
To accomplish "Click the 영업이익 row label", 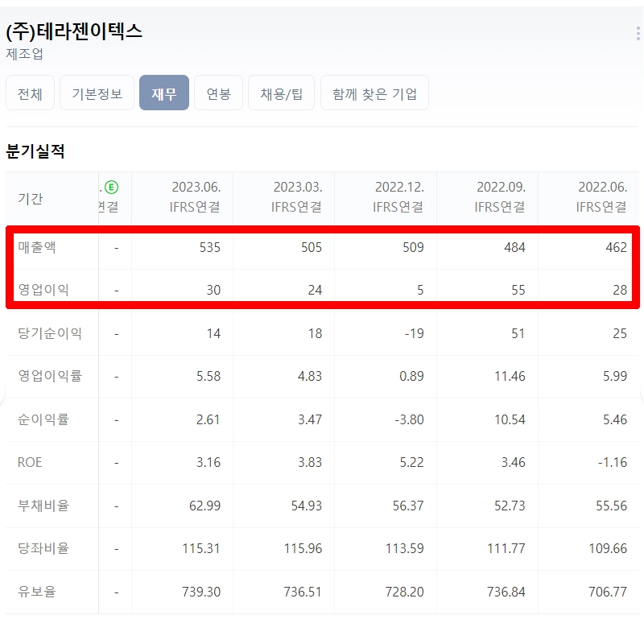I will point(43,290).
